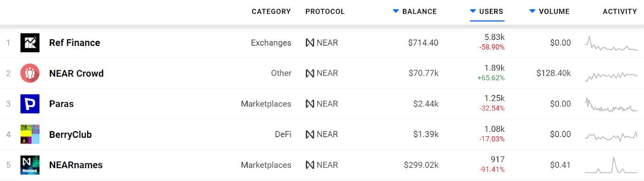
Task: Open the NEAR Crowd name link
Action: pyautogui.click(x=76, y=73)
